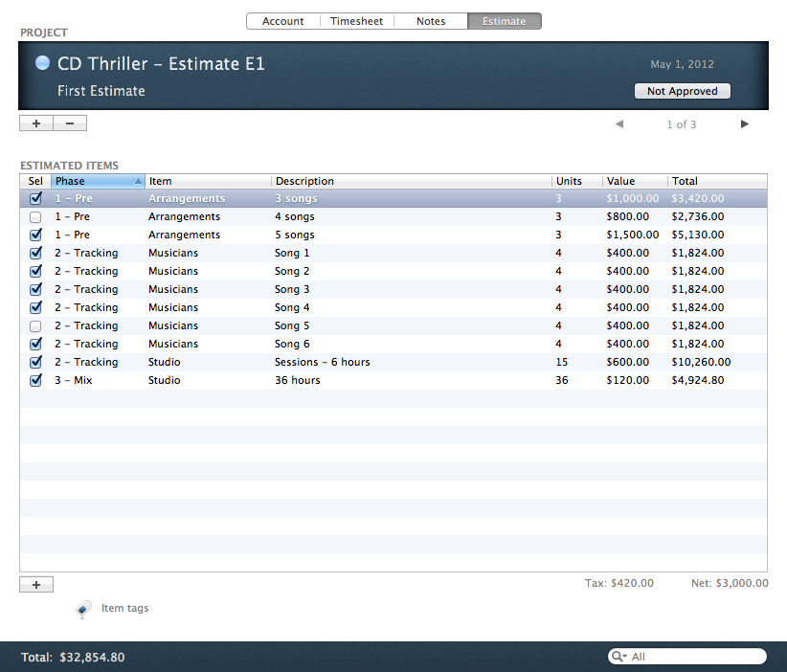Sort by the Phase column header

point(98,181)
